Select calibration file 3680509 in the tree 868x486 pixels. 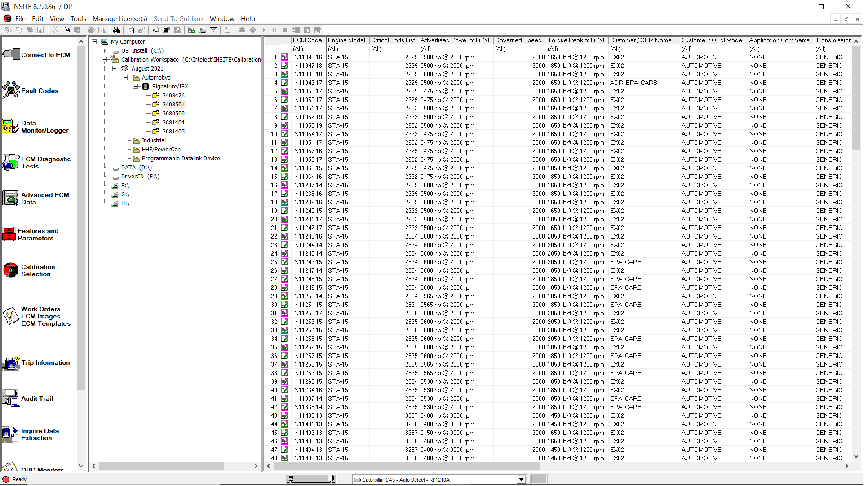click(x=174, y=113)
